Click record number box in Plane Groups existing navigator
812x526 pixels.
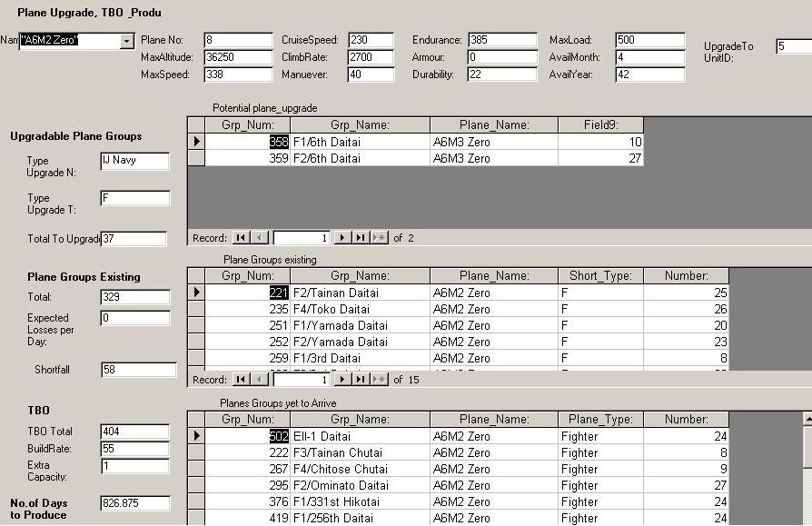tap(302, 380)
